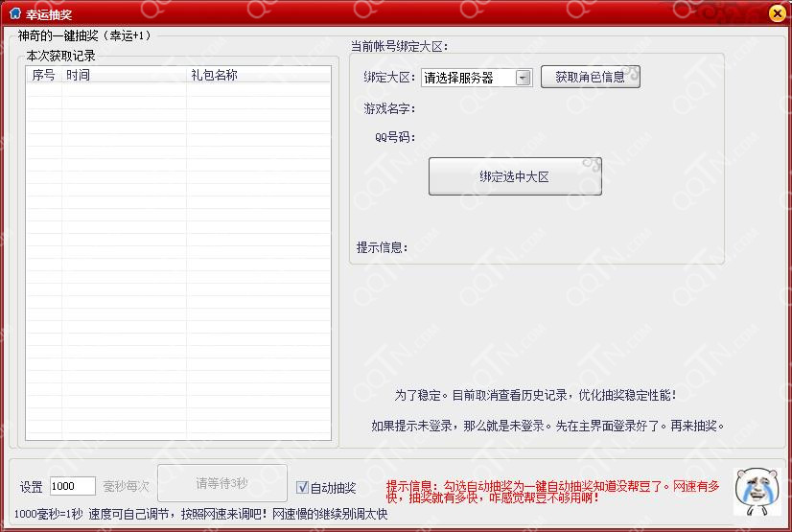This screenshot has height=532, width=792.
Task: Expand the server dropdown arrow
Action: coord(524,78)
